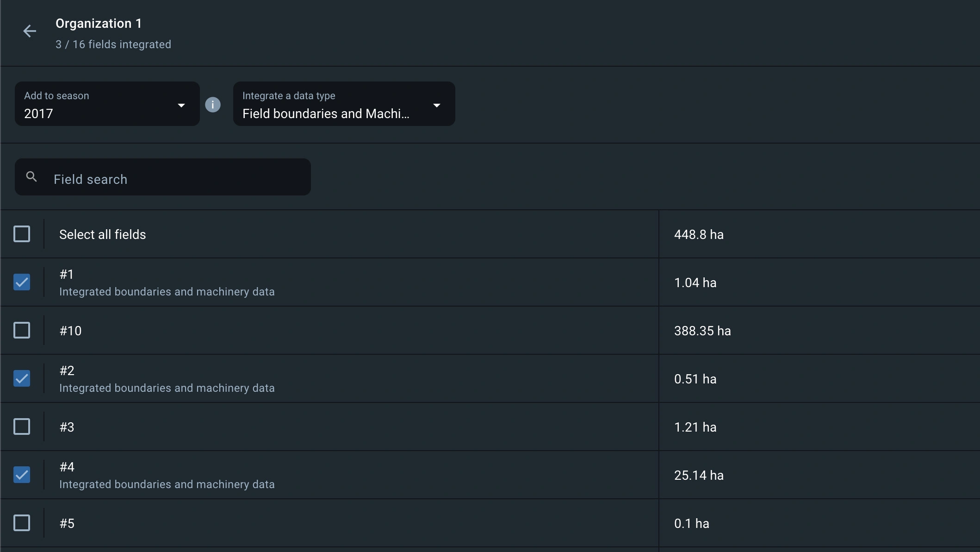Click the season info icon
This screenshot has height=552, width=980.
click(x=212, y=105)
